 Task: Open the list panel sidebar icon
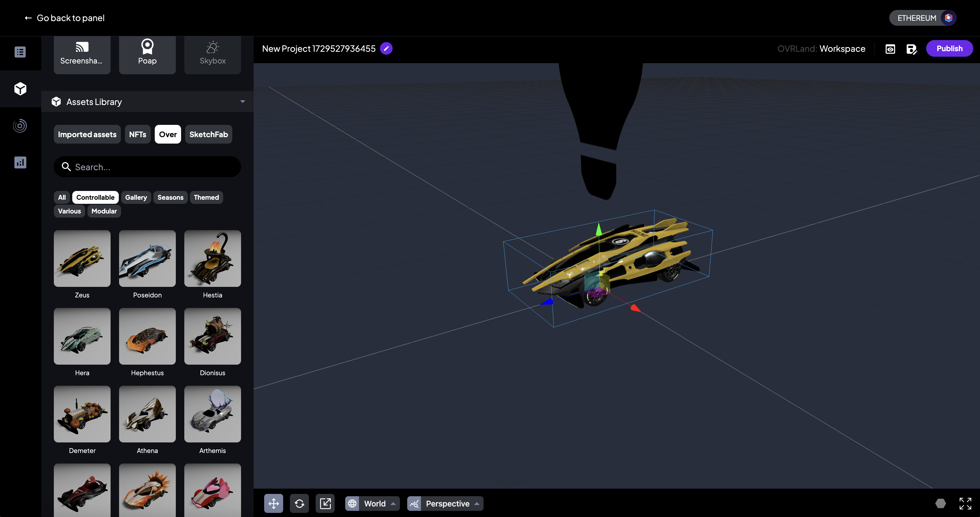pyautogui.click(x=20, y=52)
